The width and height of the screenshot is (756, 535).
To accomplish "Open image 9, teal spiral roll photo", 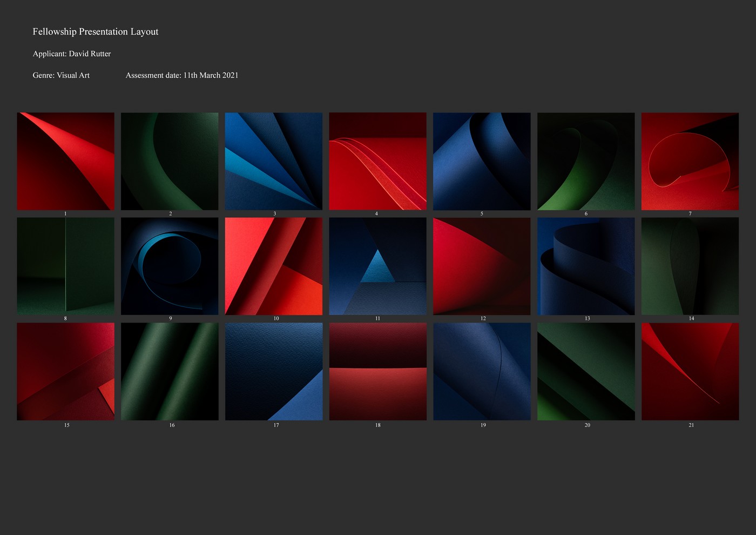I will 170,265.
